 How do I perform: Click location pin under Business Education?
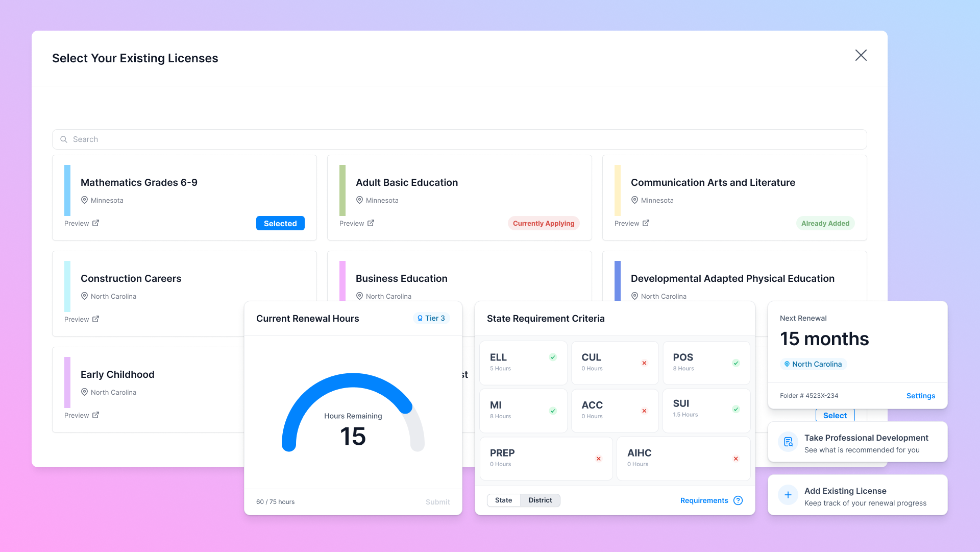(x=359, y=296)
